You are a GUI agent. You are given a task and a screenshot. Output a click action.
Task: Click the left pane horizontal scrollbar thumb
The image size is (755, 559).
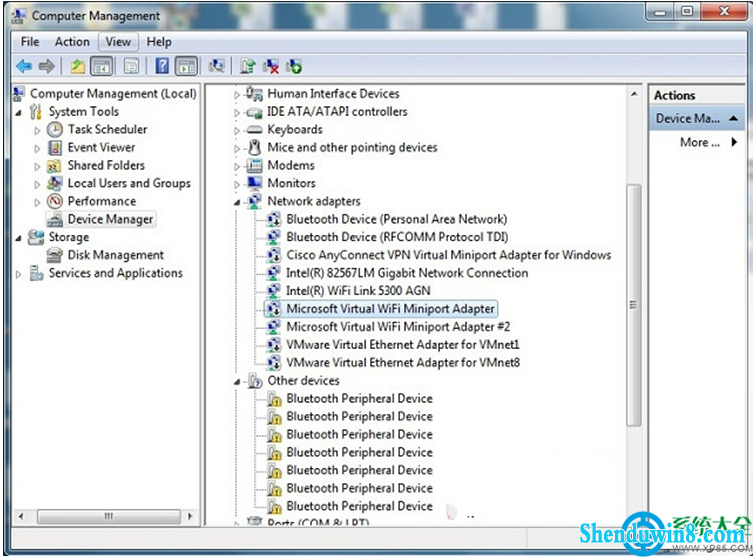109,516
